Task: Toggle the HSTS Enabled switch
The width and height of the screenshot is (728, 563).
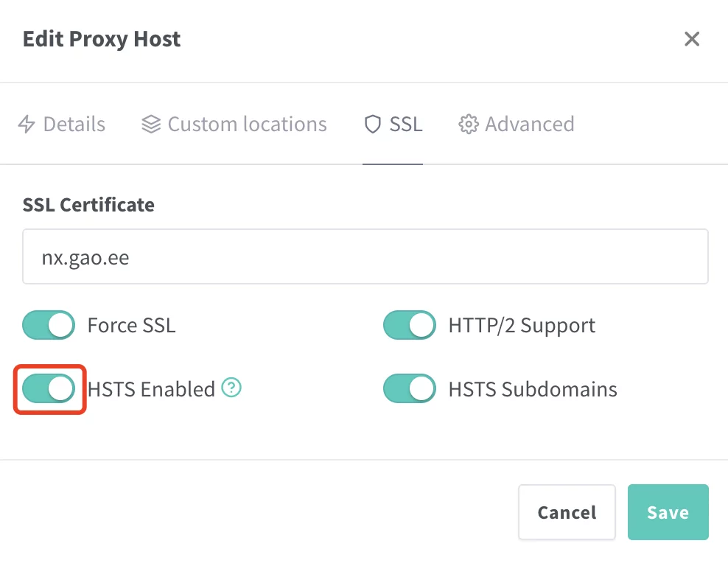Action: [49, 388]
